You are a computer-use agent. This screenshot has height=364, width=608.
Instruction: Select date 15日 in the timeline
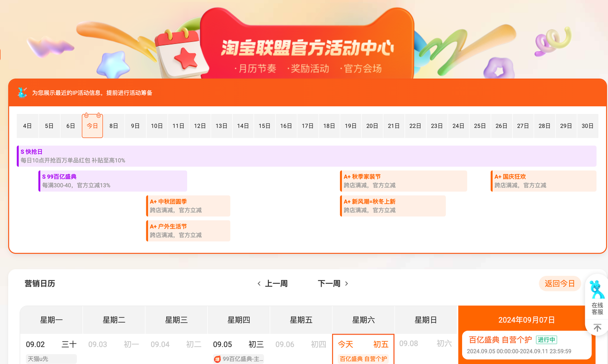pyautogui.click(x=265, y=126)
